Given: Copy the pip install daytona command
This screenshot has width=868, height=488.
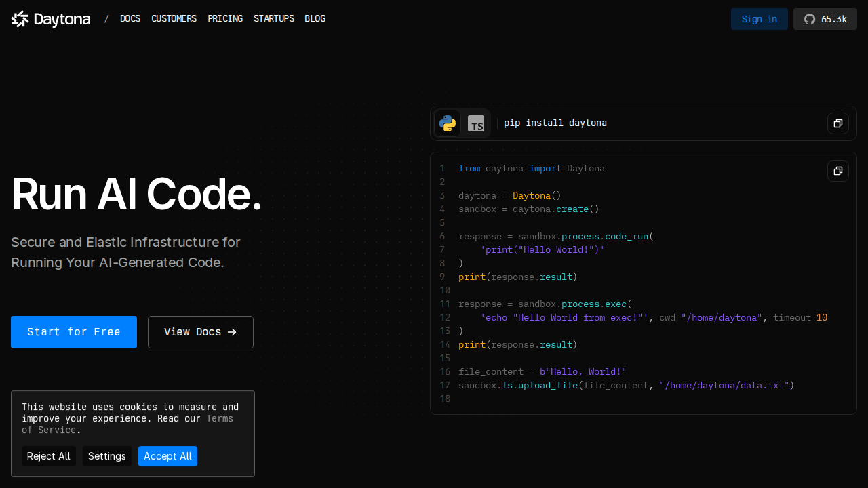Looking at the screenshot, I should click(x=837, y=123).
